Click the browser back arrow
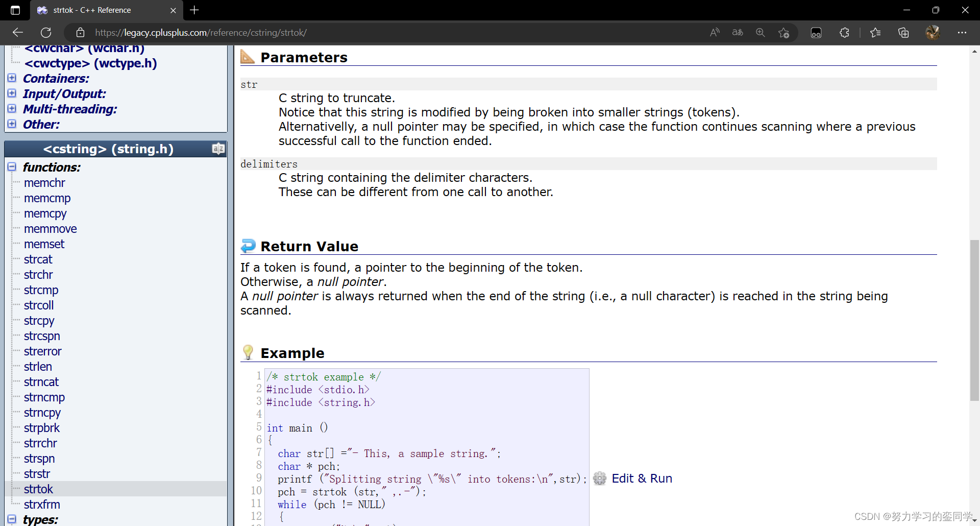Viewport: 980px width, 526px height. (x=18, y=33)
